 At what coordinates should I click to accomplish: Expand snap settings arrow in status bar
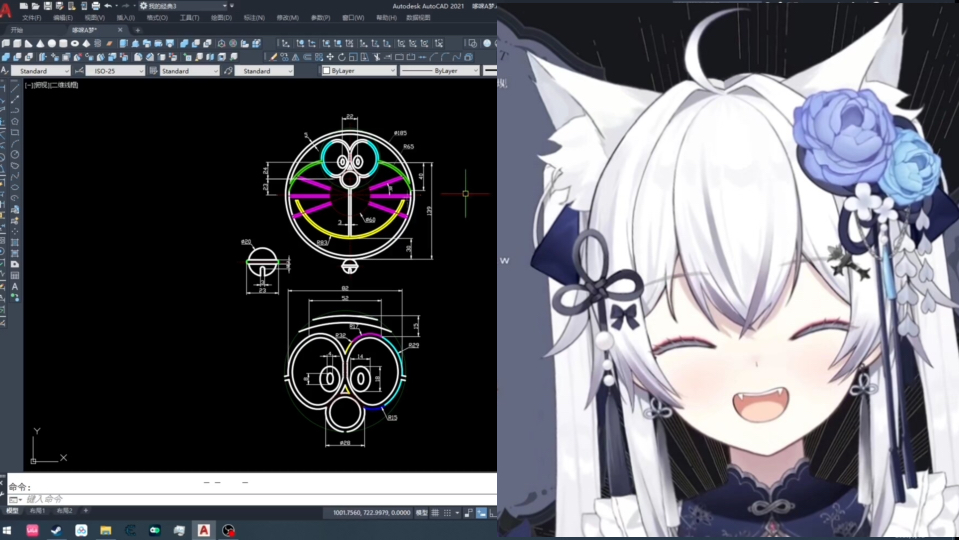click(x=457, y=512)
